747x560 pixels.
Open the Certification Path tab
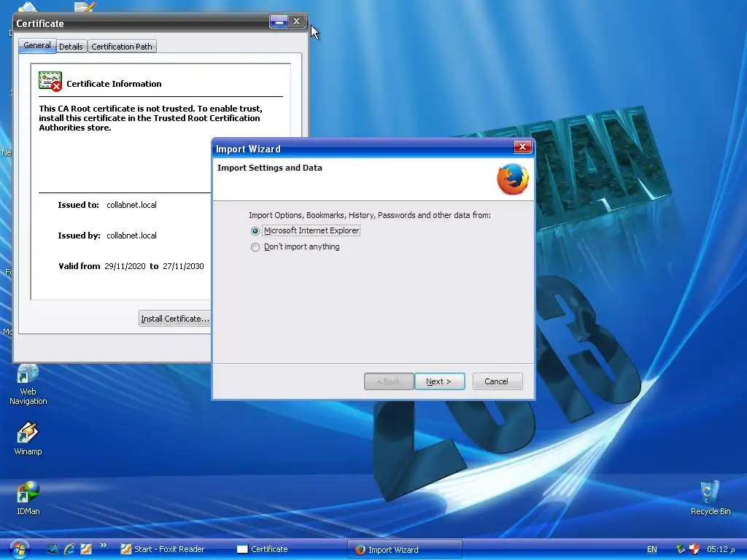tap(122, 47)
